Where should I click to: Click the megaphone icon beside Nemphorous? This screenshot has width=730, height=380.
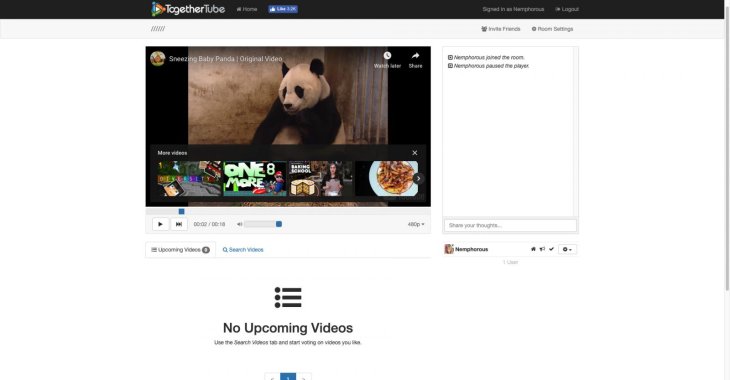click(542, 249)
